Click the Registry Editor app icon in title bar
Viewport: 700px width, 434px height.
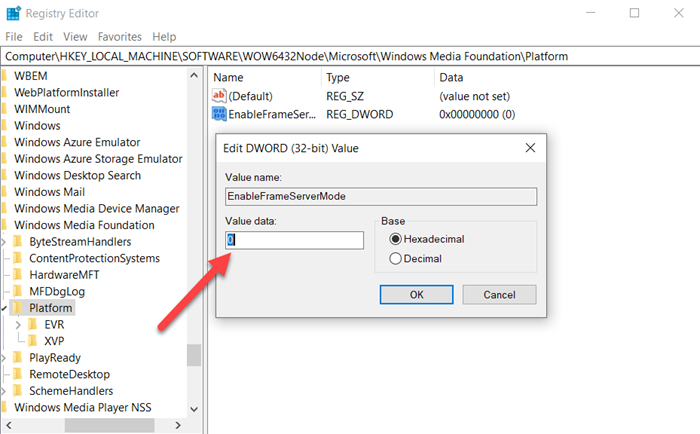[x=13, y=13]
